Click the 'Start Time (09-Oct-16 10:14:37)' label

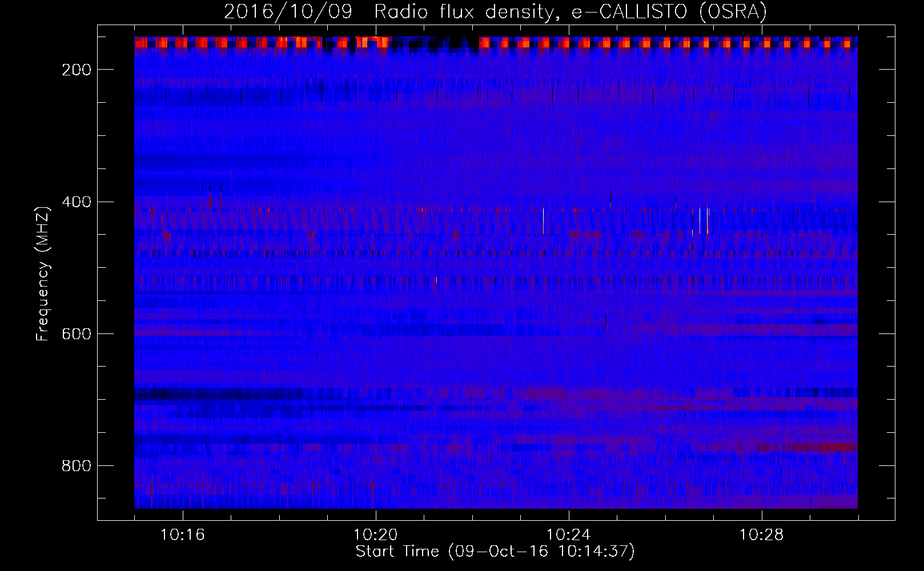click(495, 552)
